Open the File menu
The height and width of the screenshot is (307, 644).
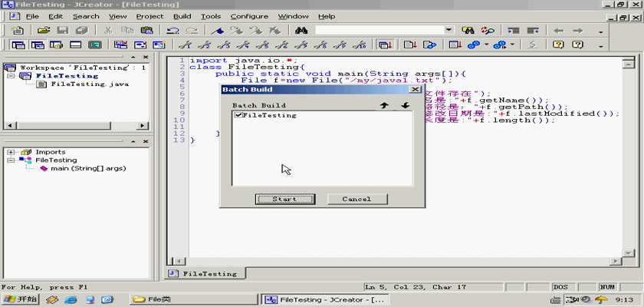(32, 16)
